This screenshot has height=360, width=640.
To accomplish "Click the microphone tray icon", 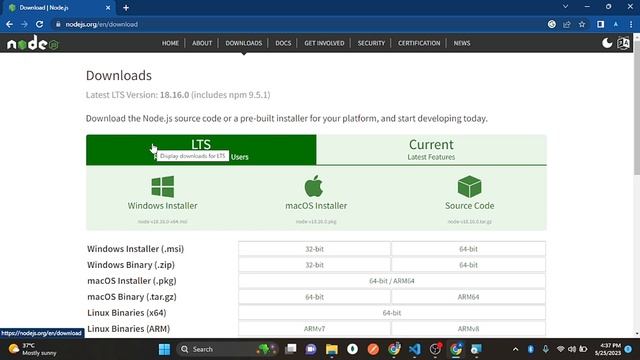I will click(x=545, y=349).
